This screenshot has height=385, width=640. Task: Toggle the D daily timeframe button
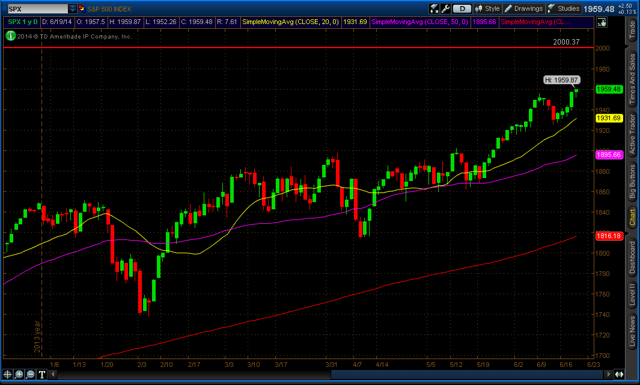click(x=462, y=9)
